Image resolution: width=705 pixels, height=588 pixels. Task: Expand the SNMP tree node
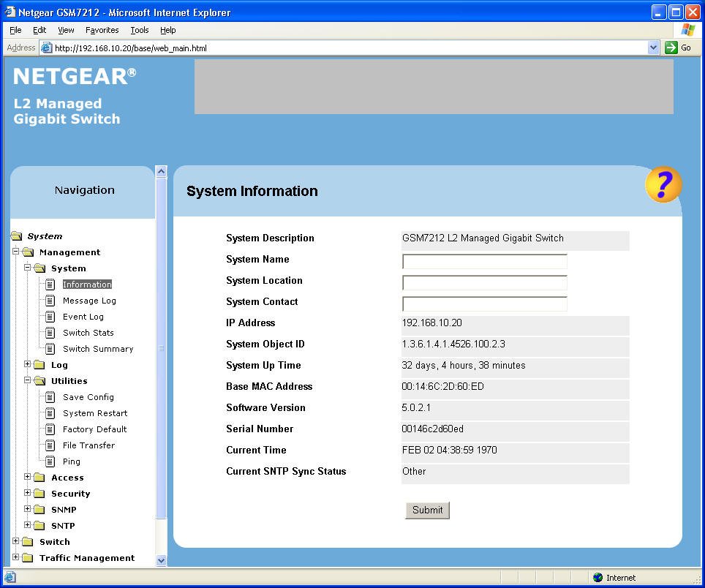coord(28,509)
